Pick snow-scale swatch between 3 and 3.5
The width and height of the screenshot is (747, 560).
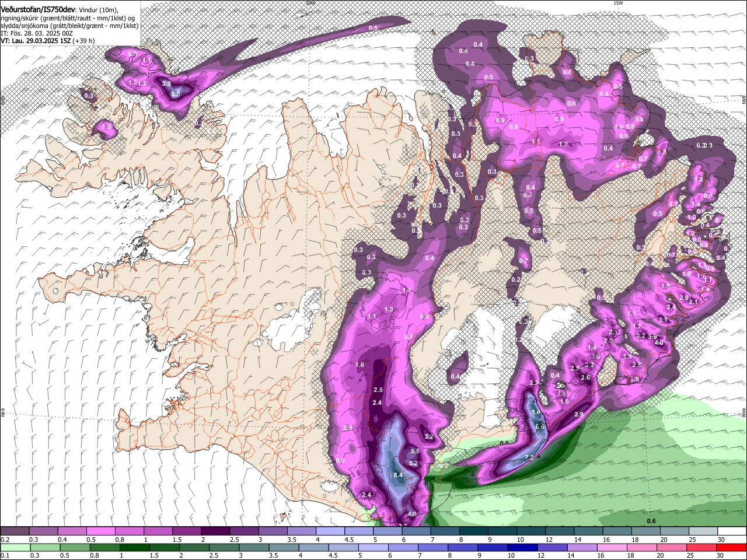click(x=273, y=531)
